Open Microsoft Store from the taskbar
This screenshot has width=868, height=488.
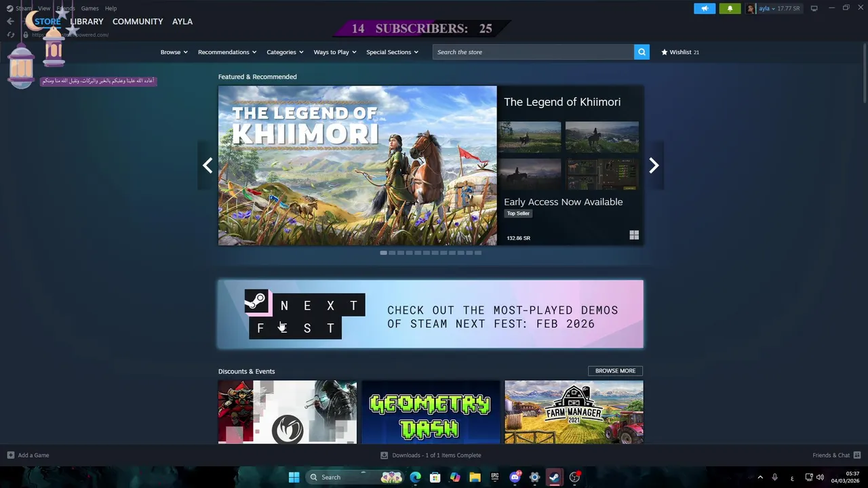tap(435, 477)
